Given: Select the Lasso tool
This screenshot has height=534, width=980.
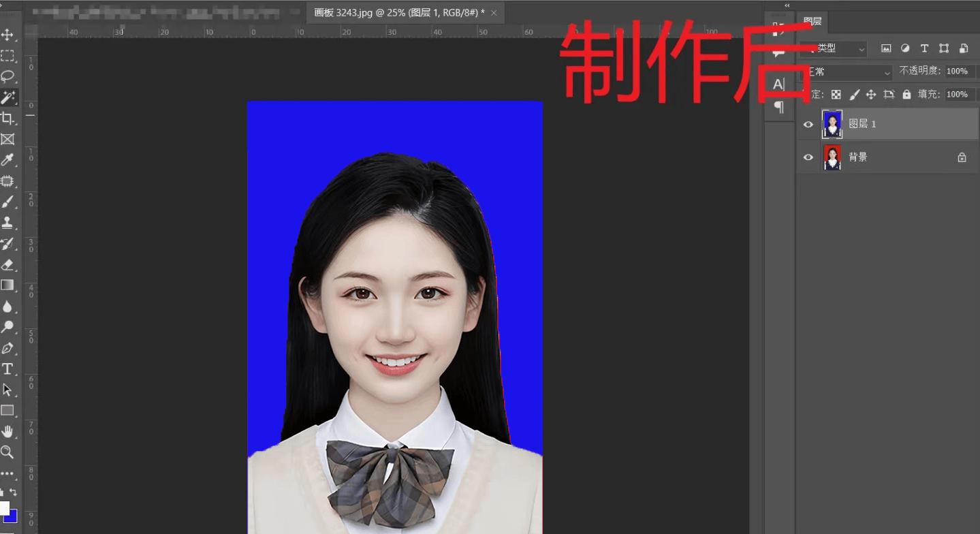Looking at the screenshot, I should point(9,76).
